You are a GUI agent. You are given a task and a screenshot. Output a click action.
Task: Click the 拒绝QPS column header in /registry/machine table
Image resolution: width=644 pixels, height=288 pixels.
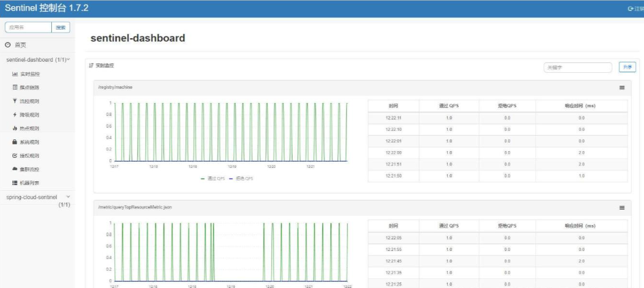tap(507, 106)
